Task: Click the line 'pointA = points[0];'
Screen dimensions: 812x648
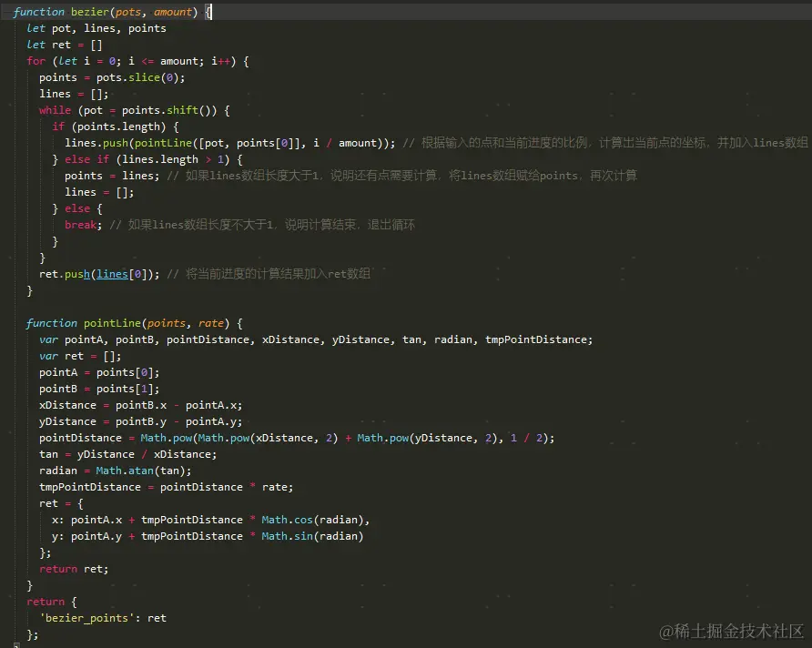Action: coord(99,372)
